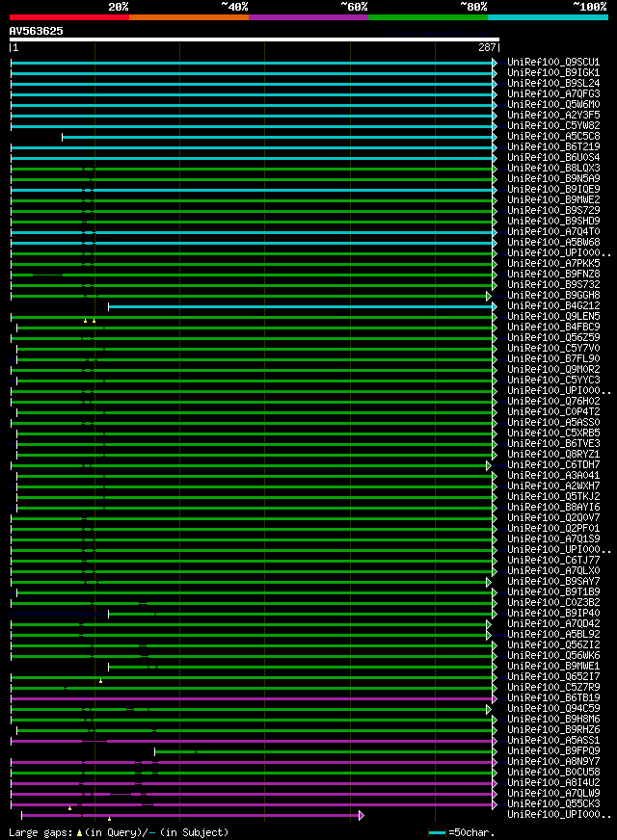The height and width of the screenshot is (840, 617).
Task: Select the UniRef100_A8N9Y7 label
Action: pos(553,762)
